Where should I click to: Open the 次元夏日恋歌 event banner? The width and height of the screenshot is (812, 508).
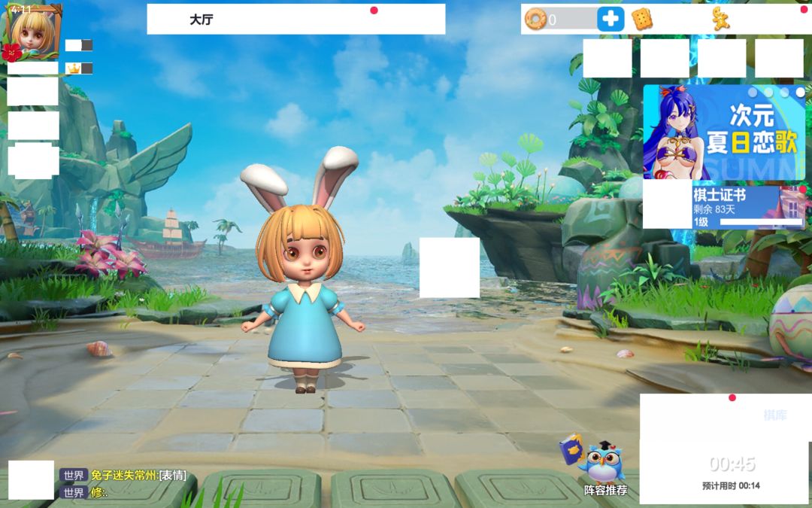tap(724, 132)
